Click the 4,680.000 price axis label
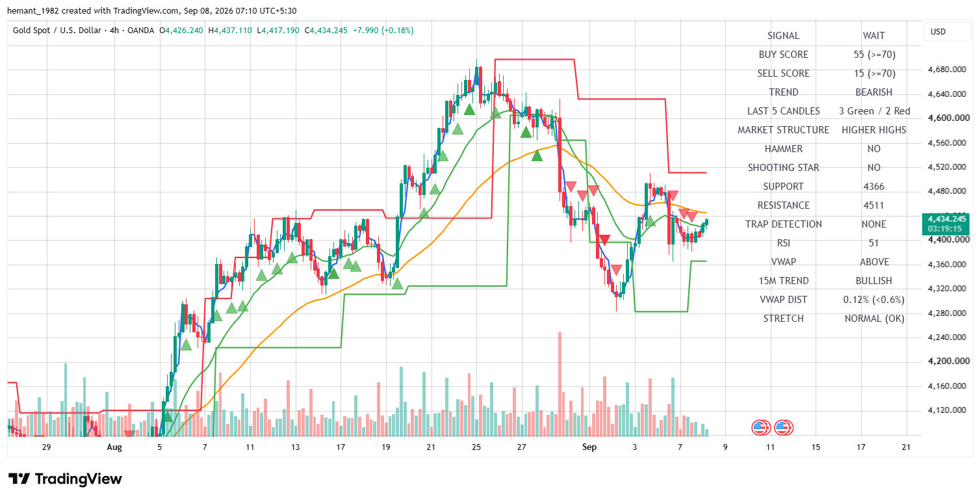 948,70
